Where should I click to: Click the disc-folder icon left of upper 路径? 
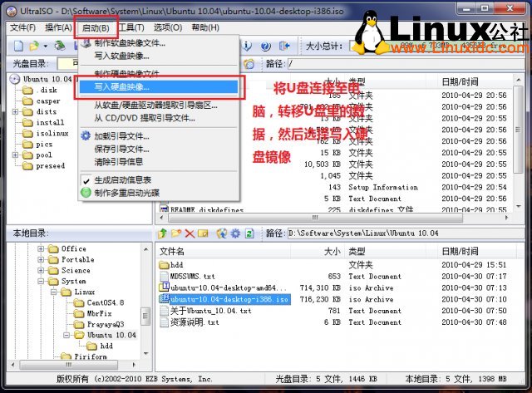(x=249, y=64)
